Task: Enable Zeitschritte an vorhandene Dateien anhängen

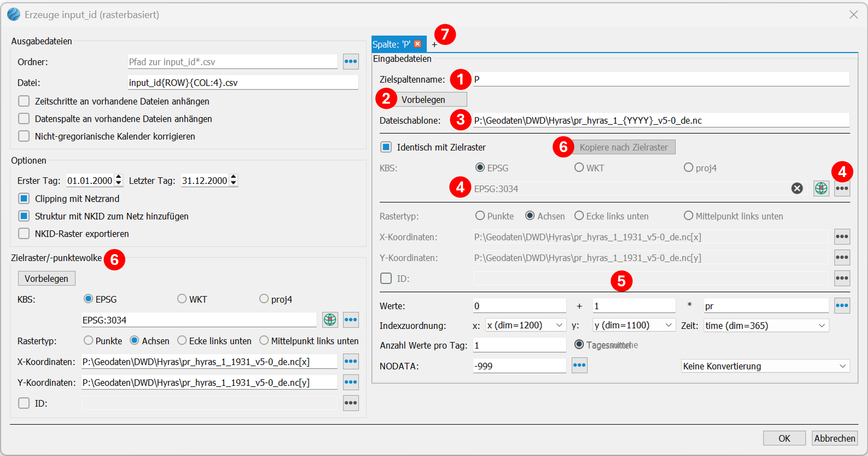Action: tap(24, 101)
